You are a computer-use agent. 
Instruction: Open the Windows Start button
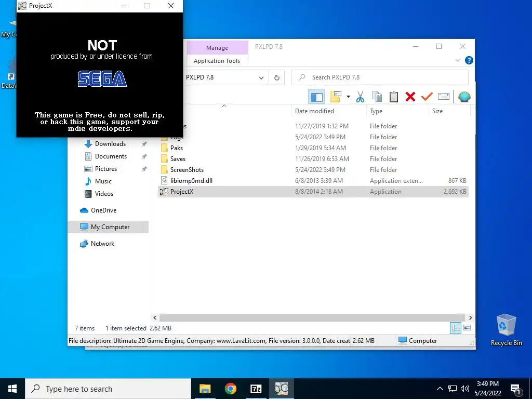tap(12, 389)
